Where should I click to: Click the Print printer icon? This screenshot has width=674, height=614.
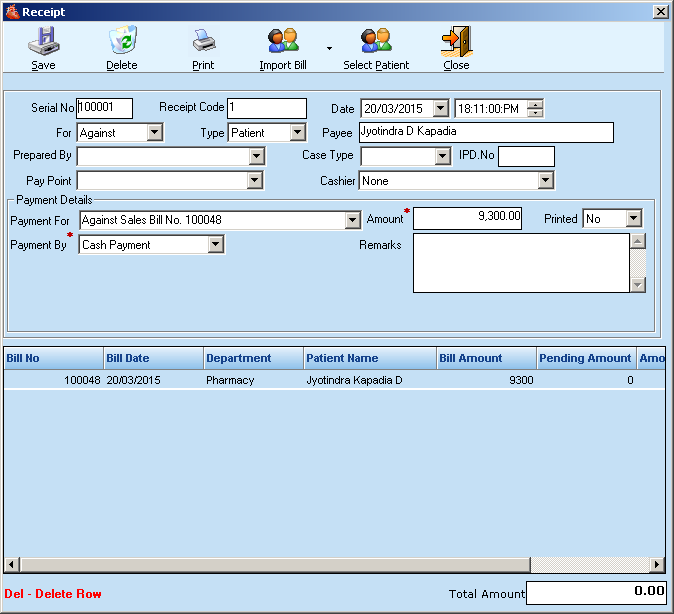pyautogui.click(x=203, y=41)
